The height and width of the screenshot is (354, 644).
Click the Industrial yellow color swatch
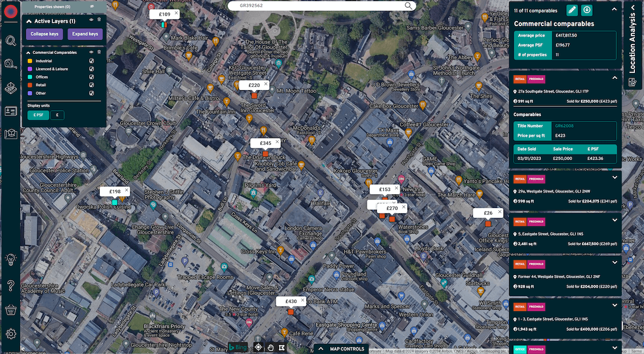[x=30, y=61]
